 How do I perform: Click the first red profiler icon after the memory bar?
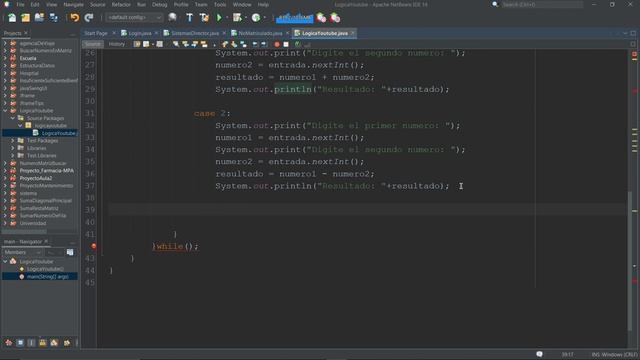(x=321, y=18)
